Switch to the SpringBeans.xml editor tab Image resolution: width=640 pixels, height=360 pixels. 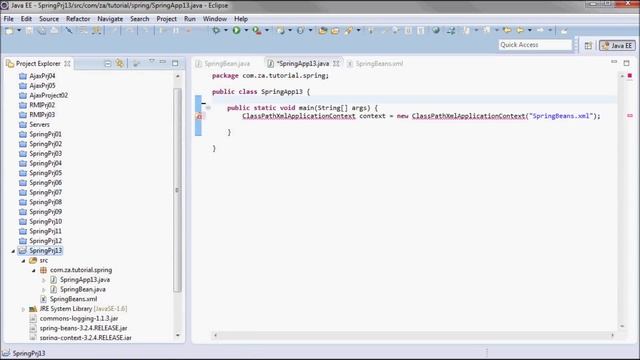[375, 64]
